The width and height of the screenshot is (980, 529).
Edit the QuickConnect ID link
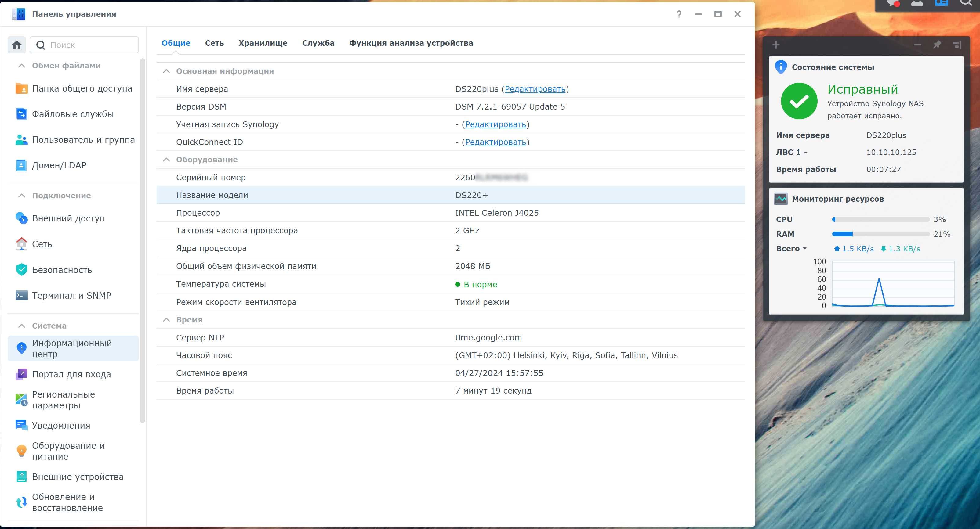tap(495, 142)
